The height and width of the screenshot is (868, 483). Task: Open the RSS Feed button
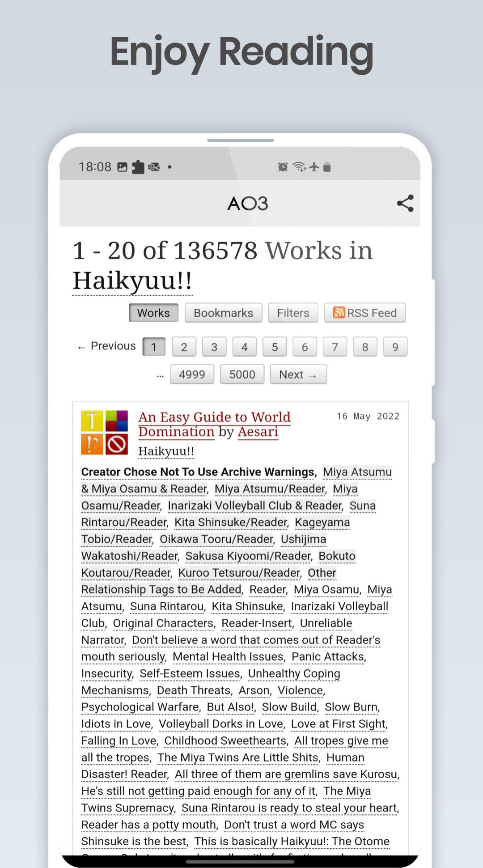[x=365, y=313]
